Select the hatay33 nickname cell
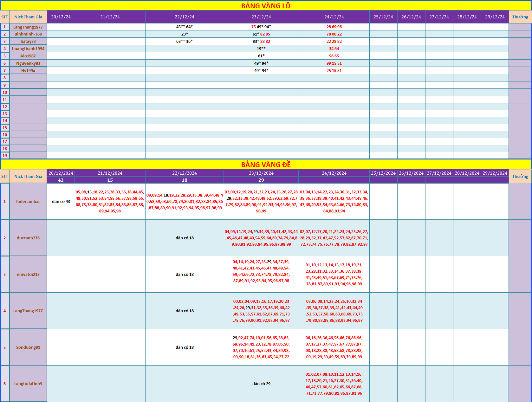The height and width of the screenshot is (402, 532). (x=28, y=41)
